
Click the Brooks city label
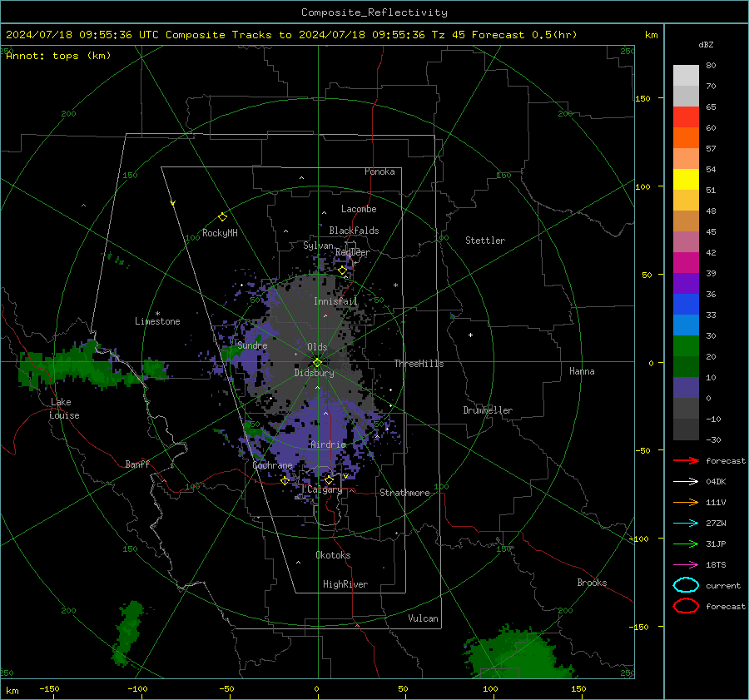[x=592, y=583]
